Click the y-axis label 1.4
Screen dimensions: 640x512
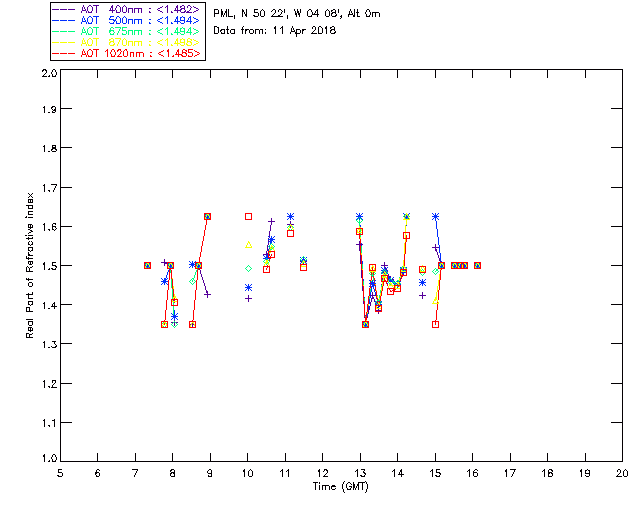tap(49, 305)
